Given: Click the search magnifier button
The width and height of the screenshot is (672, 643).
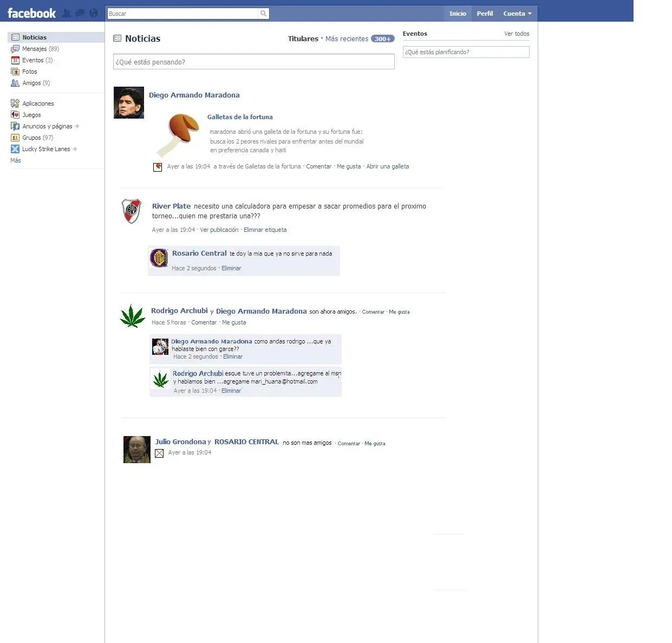Looking at the screenshot, I should coord(264,14).
